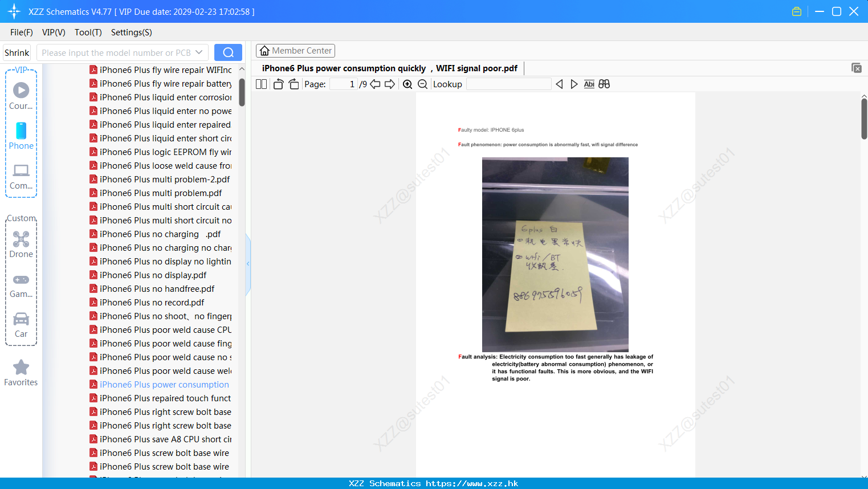Go to the previous PDF page arrow
Viewport: 868px width, 489px height.
tap(375, 84)
